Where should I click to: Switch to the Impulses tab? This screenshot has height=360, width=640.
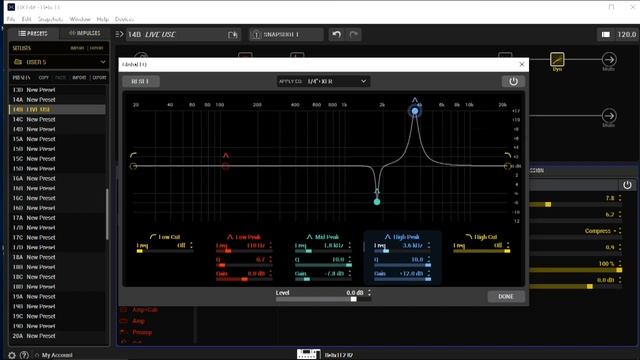[84, 33]
